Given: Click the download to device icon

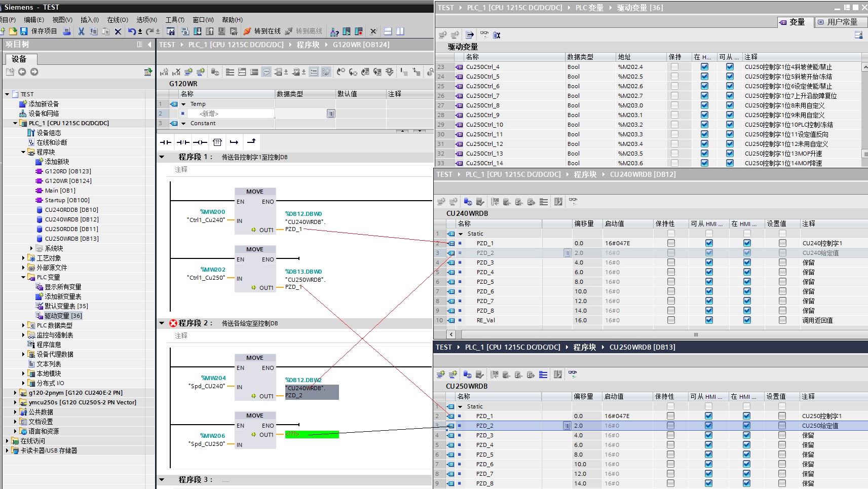Looking at the screenshot, I should click(198, 31).
